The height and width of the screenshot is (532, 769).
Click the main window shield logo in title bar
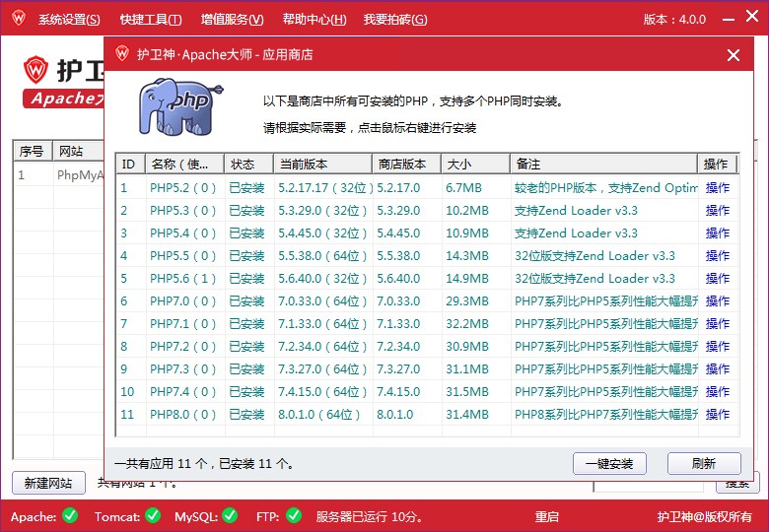pos(18,19)
